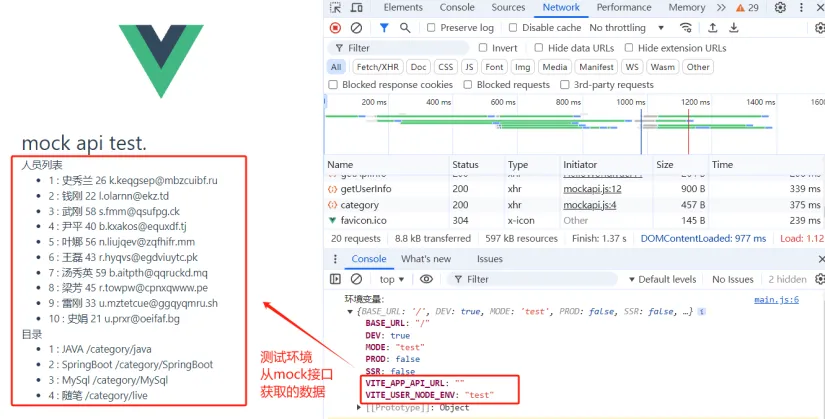Check the Disable cache option
This screenshot has width=825, height=419.
[x=514, y=28]
